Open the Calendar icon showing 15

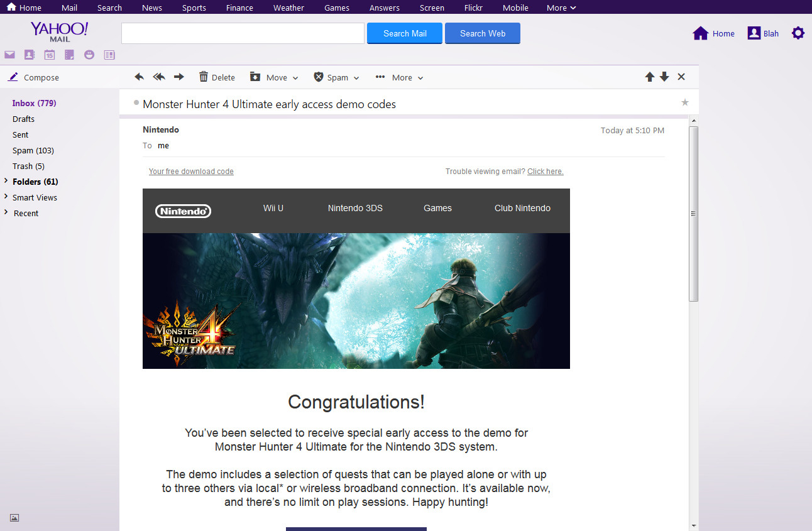point(49,55)
